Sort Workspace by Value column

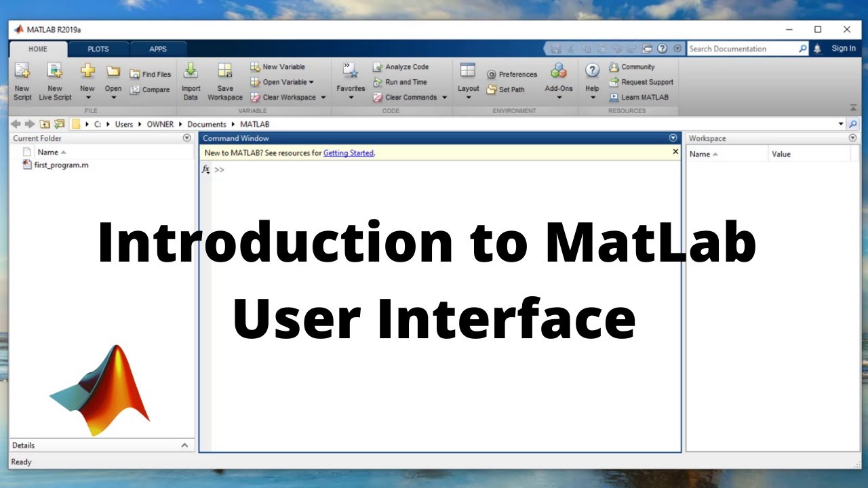(x=810, y=154)
